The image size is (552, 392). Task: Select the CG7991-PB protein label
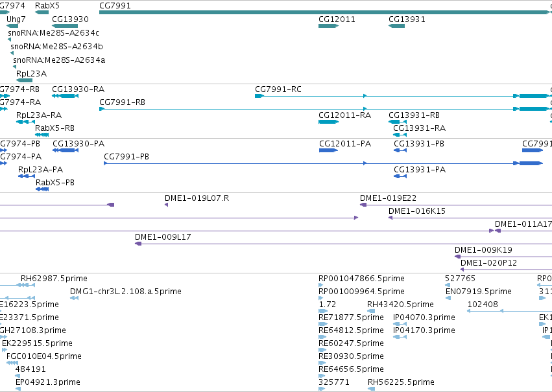(x=126, y=157)
